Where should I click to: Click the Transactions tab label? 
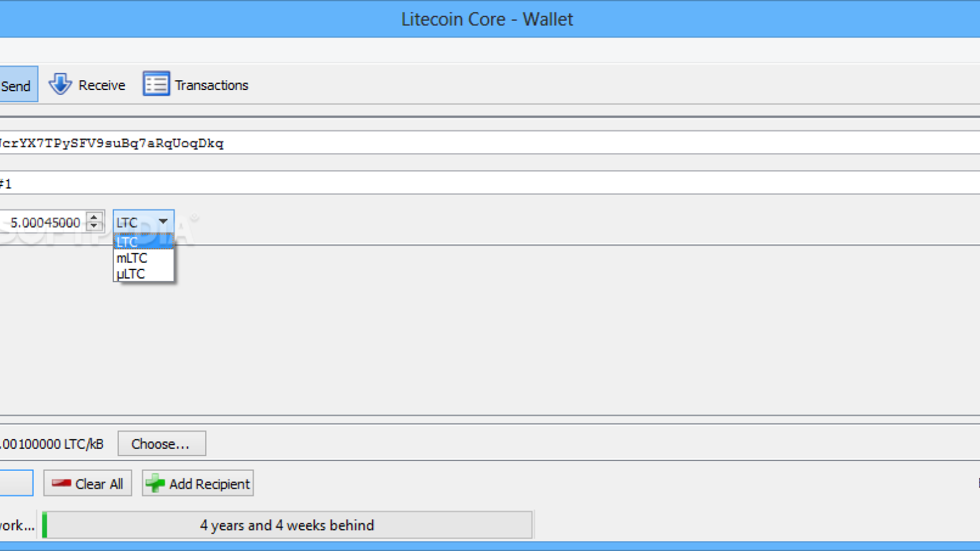tap(211, 85)
